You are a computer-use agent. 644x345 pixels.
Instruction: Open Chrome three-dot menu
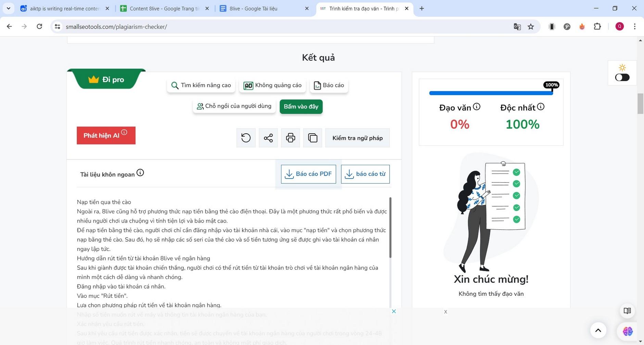635,26
